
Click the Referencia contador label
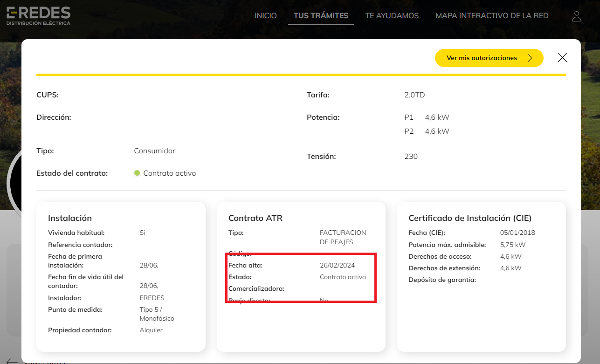pyautogui.click(x=80, y=245)
